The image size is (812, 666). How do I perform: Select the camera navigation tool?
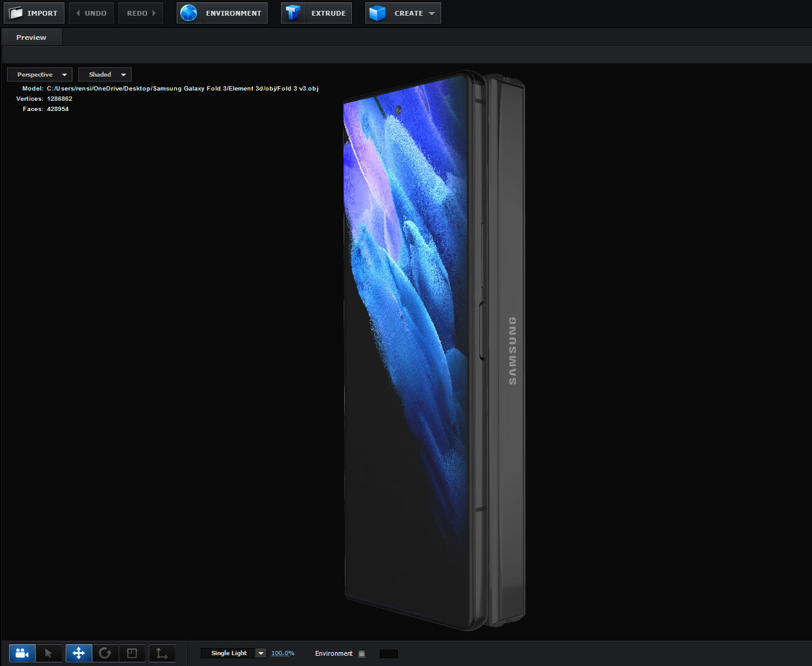[x=22, y=653]
